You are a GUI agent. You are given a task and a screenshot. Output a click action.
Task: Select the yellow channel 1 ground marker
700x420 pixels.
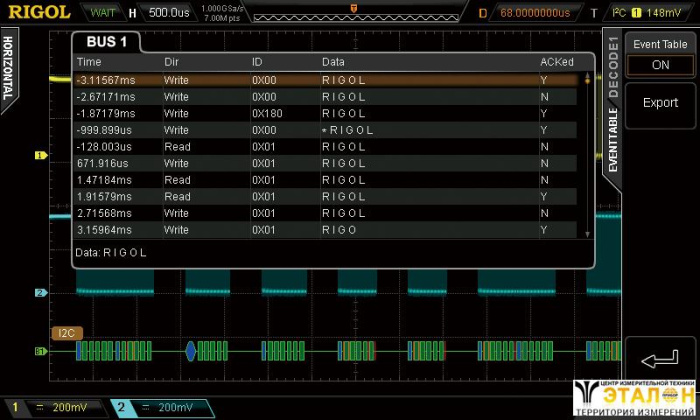[x=41, y=156]
